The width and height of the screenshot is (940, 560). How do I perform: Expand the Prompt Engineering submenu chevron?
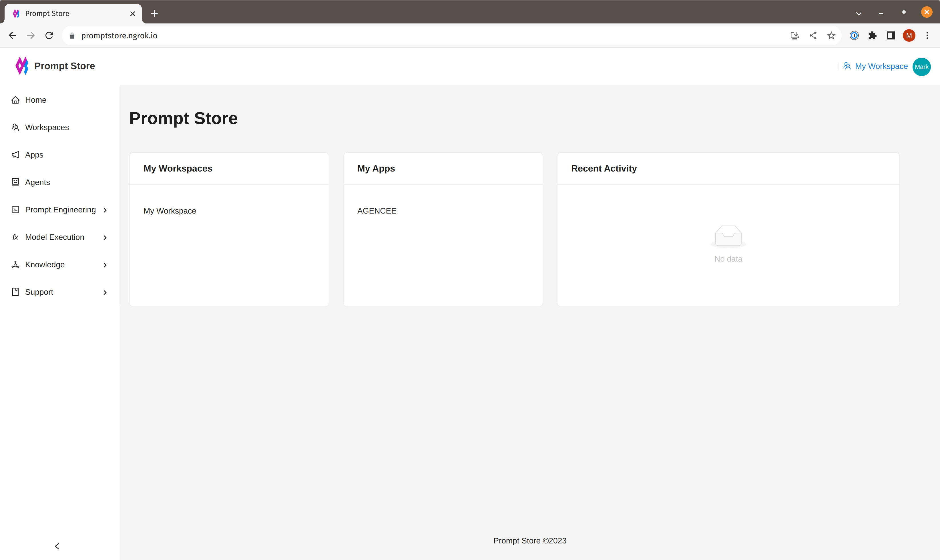(x=105, y=210)
